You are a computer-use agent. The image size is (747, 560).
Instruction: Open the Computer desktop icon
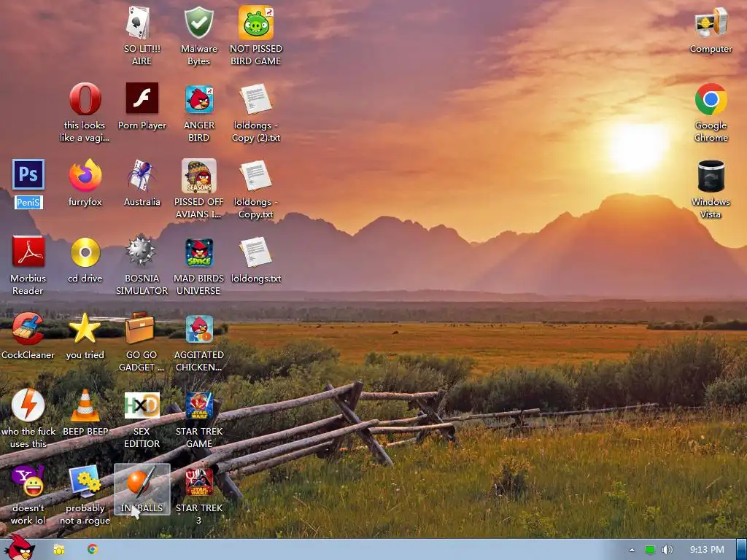(x=711, y=23)
